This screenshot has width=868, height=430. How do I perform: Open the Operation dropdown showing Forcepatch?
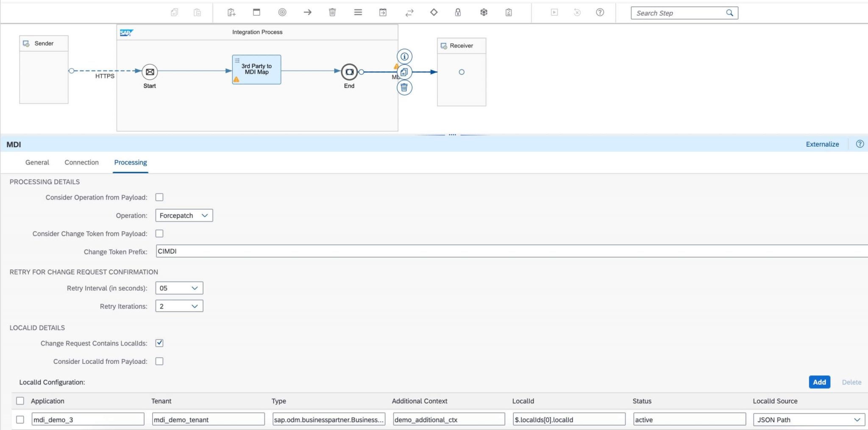pyautogui.click(x=184, y=215)
